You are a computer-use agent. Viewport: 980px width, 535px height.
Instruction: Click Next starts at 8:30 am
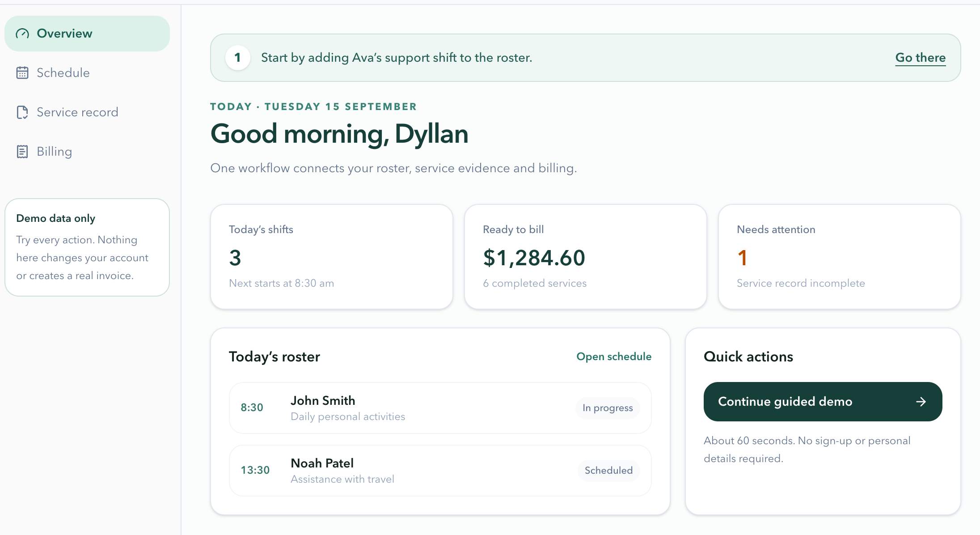pos(282,283)
